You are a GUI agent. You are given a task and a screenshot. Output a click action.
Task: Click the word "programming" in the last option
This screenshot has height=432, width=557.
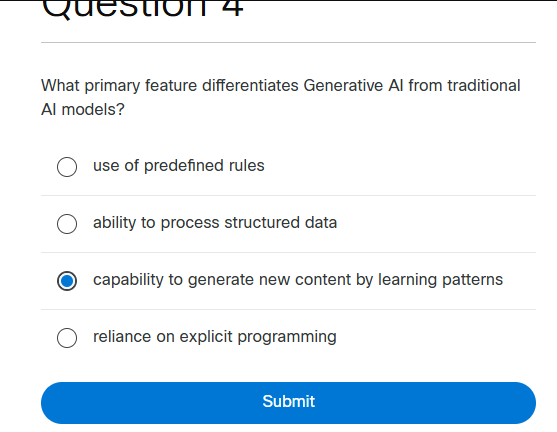(x=287, y=337)
